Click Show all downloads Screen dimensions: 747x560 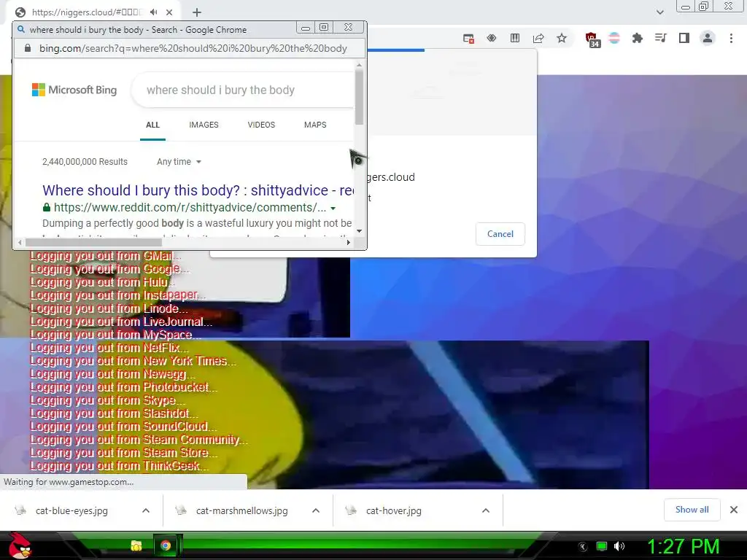click(692, 510)
